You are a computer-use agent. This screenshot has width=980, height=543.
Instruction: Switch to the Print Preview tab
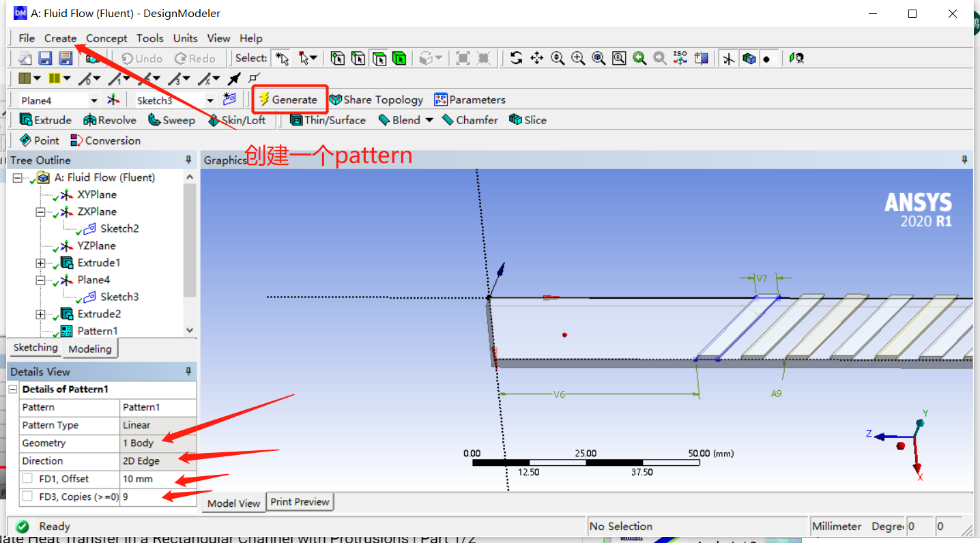tap(300, 502)
